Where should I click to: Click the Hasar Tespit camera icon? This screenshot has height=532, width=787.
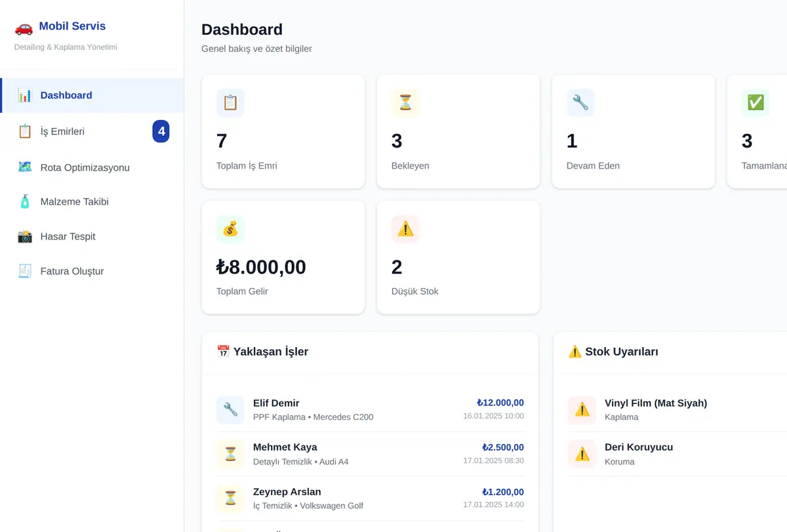click(25, 236)
